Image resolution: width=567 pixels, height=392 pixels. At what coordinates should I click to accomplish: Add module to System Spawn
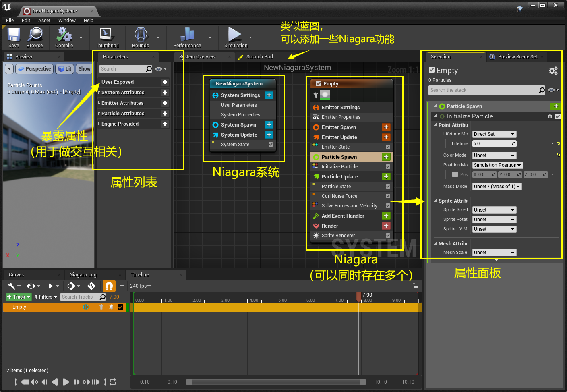pyautogui.click(x=269, y=124)
